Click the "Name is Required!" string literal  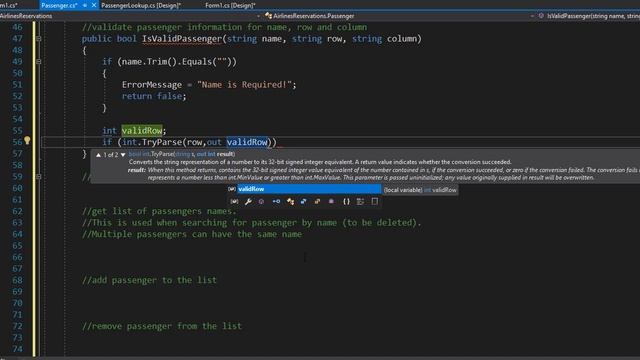[x=244, y=84]
